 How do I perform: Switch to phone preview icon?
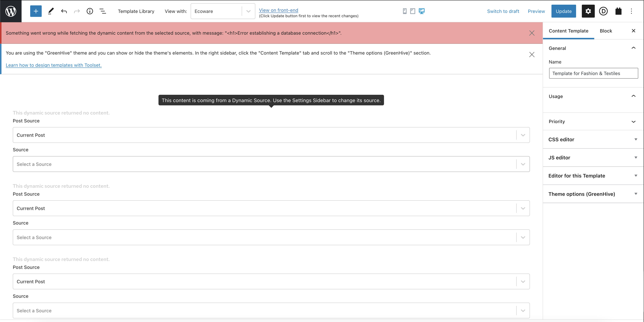[404, 11]
